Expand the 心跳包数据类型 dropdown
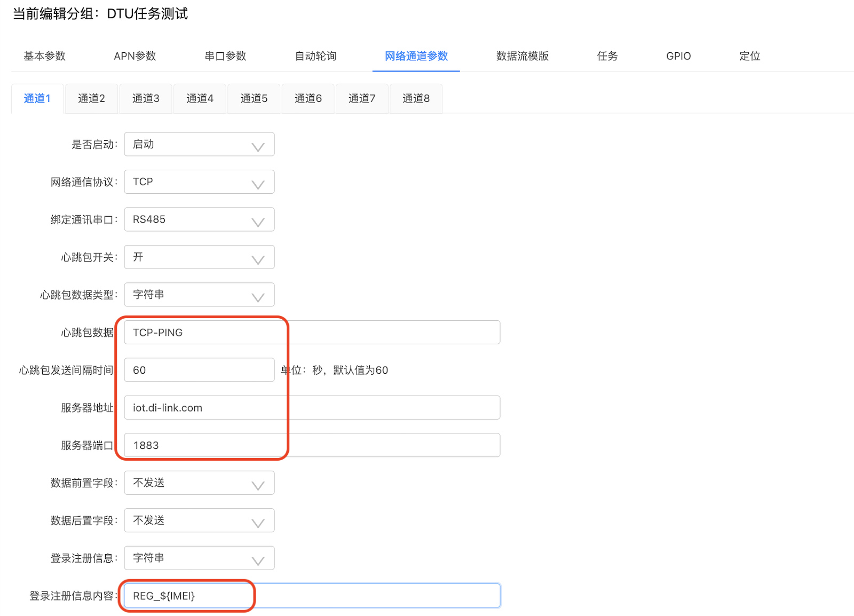Image resolution: width=854 pixels, height=616 pixels. (199, 295)
